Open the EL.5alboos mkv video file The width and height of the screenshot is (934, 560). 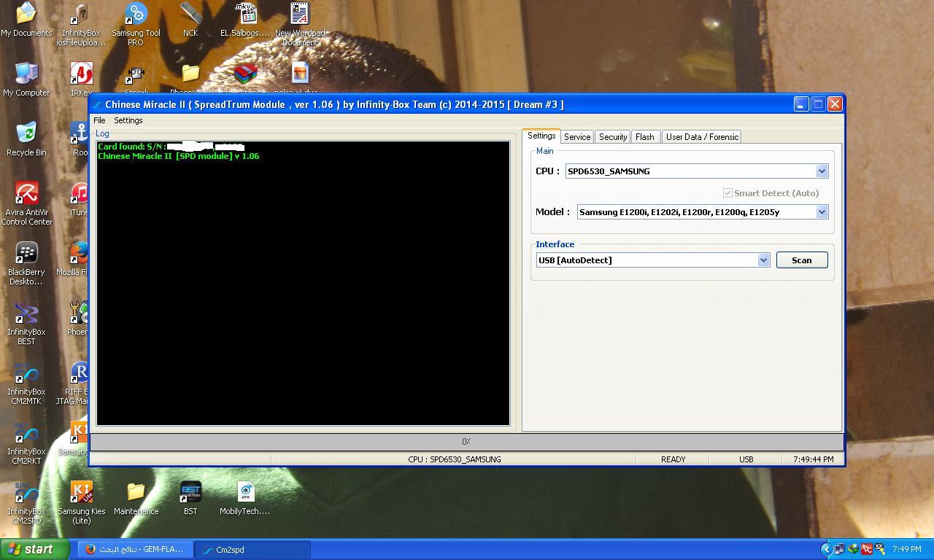coord(245,20)
